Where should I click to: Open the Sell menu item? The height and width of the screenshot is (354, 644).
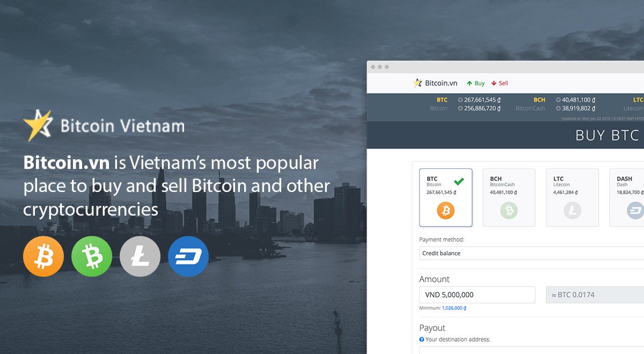coord(500,83)
